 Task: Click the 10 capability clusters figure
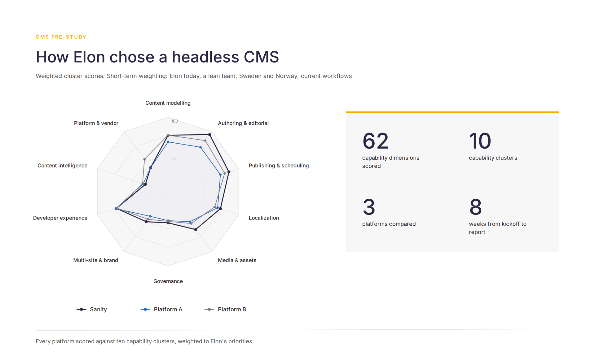tap(480, 141)
